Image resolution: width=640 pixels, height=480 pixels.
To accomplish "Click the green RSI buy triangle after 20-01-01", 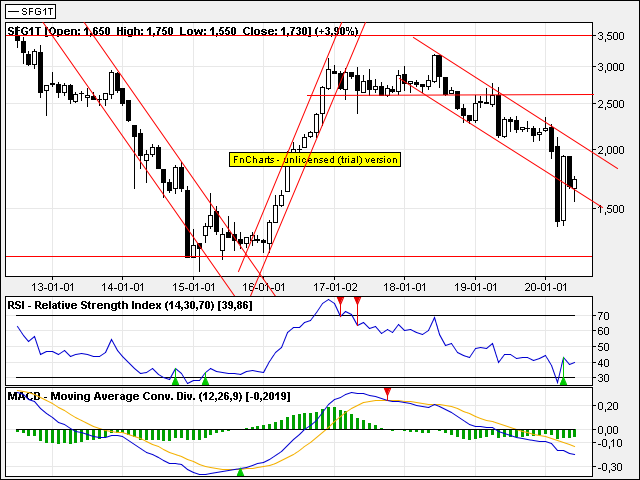I will (x=563, y=381).
